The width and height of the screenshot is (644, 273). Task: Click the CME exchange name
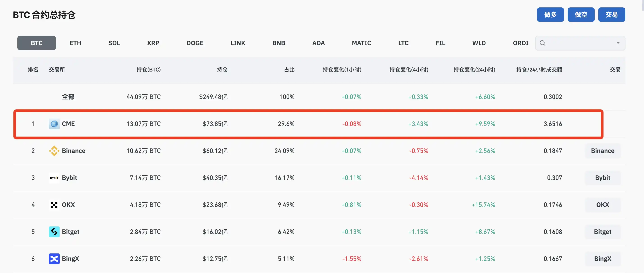[68, 124]
